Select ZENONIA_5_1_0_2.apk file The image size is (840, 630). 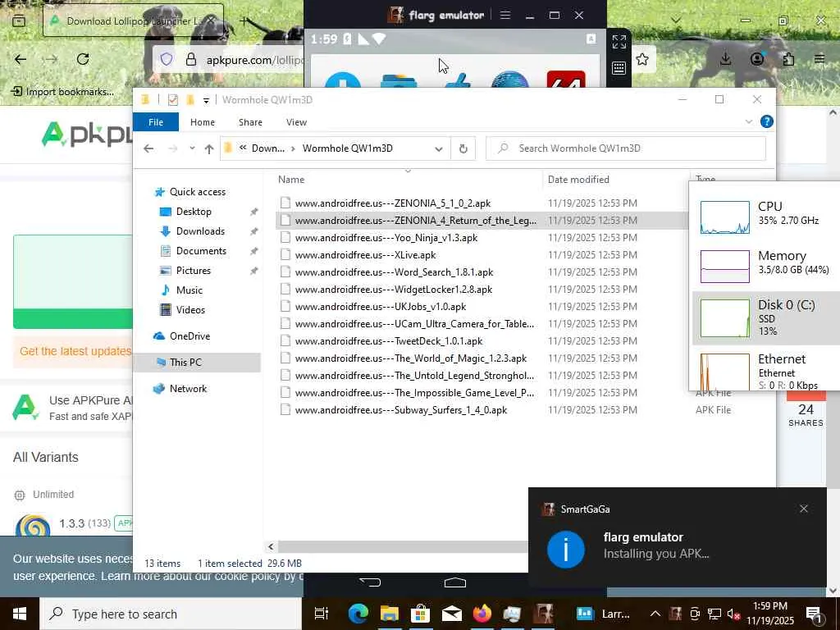(393, 203)
